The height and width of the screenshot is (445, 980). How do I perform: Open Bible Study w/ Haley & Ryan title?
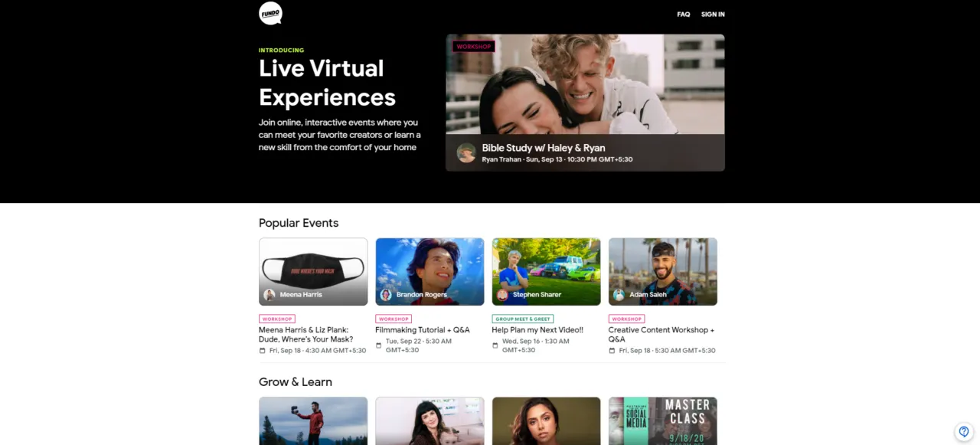(543, 148)
